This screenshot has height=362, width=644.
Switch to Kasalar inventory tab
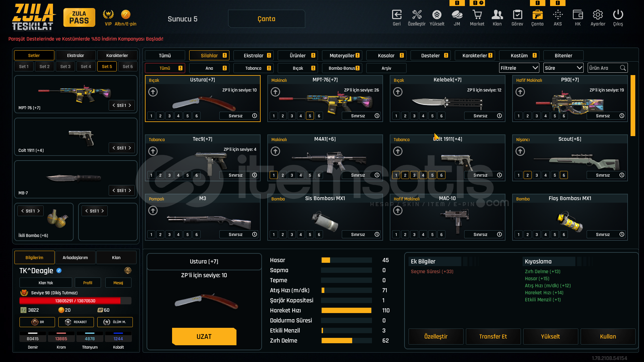pos(386,55)
